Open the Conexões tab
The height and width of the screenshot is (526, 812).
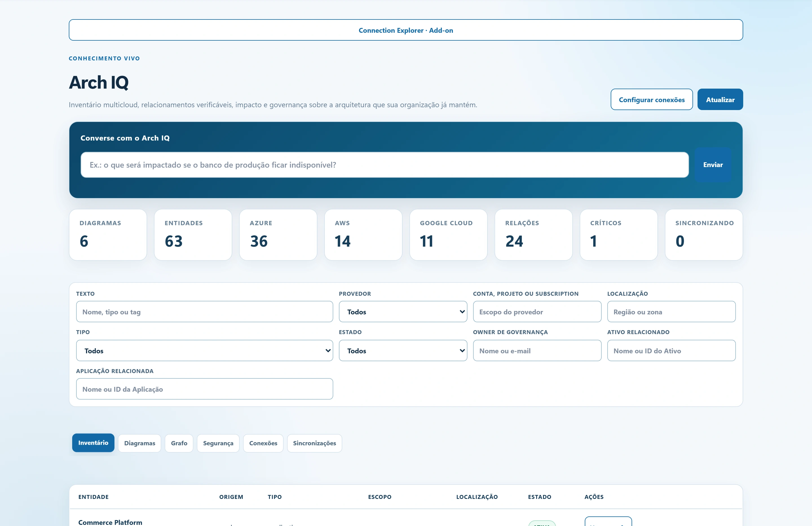(263, 443)
